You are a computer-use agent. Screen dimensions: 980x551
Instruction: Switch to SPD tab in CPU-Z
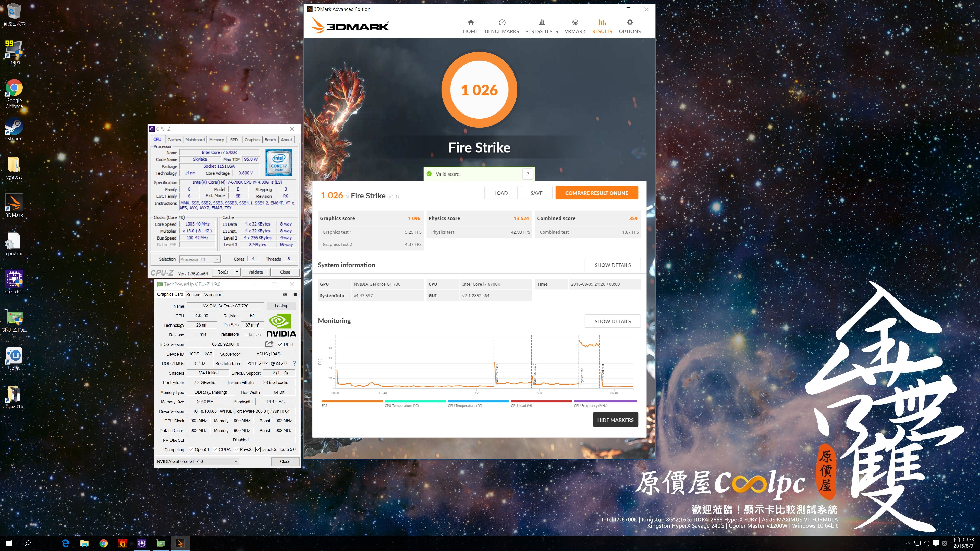click(234, 140)
